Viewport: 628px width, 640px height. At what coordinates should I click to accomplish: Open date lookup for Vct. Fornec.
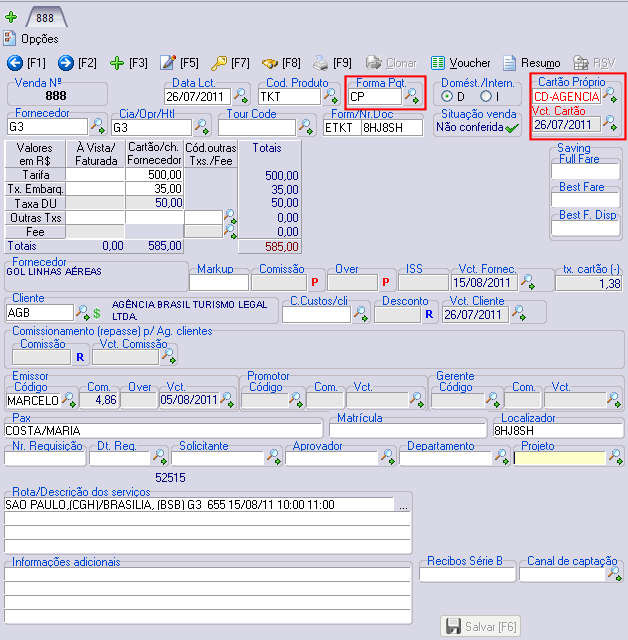point(528,282)
